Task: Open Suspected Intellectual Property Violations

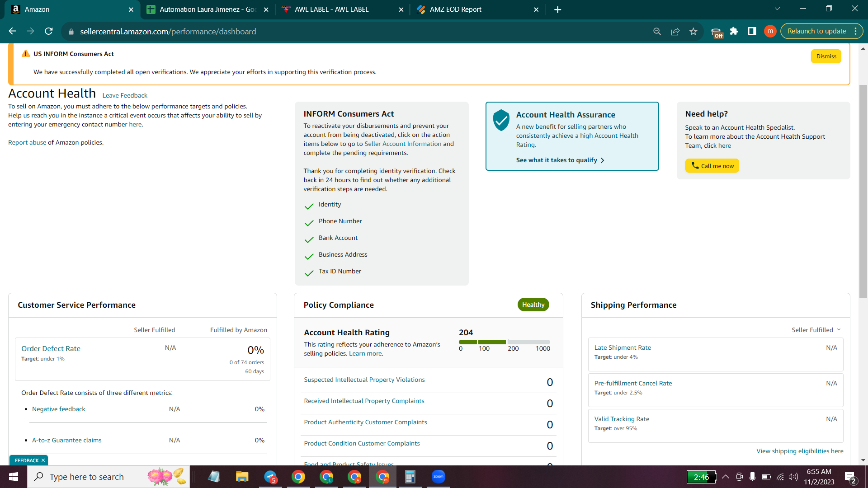Action: click(x=364, y=380)
